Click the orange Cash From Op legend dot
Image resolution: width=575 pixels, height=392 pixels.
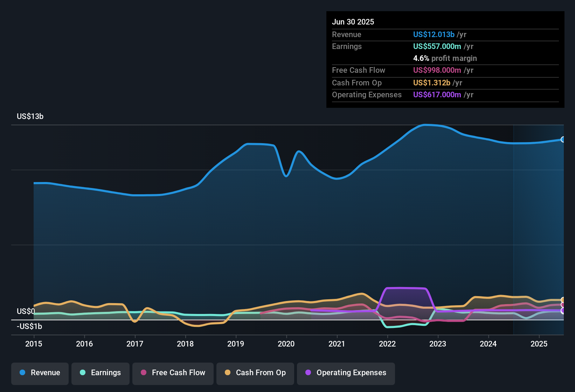point(228,372)
